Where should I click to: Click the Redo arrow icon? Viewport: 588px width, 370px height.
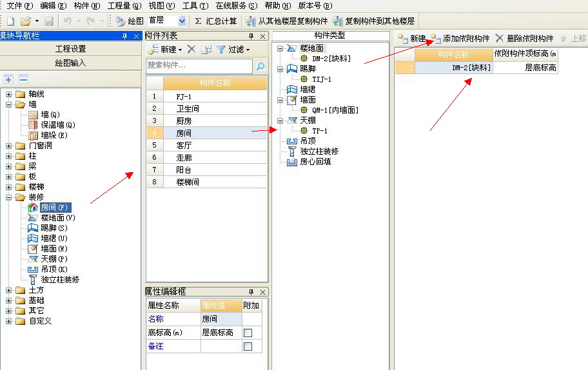90,21
